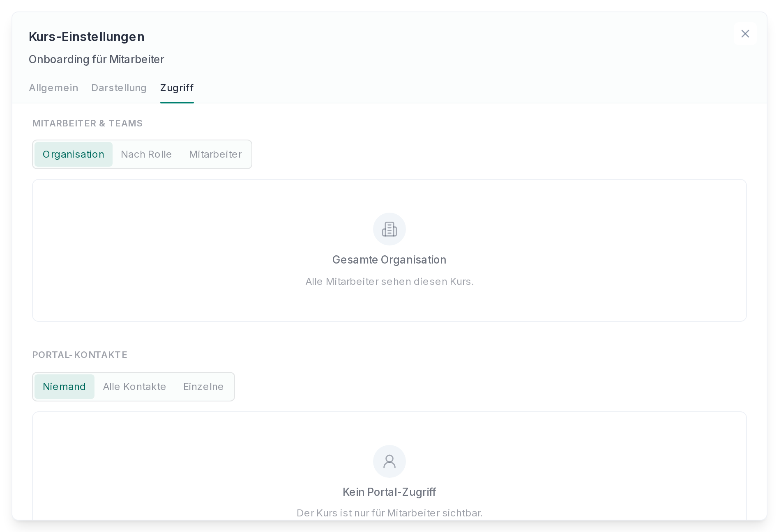Choose Alle Kontakte for portal access

(134, 387)
